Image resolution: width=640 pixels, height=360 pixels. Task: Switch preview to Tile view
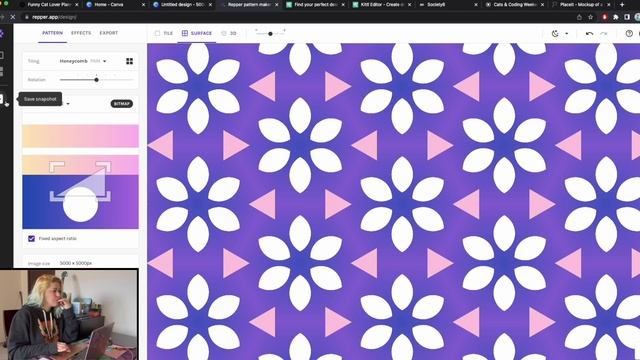click(x=164, y=33)
